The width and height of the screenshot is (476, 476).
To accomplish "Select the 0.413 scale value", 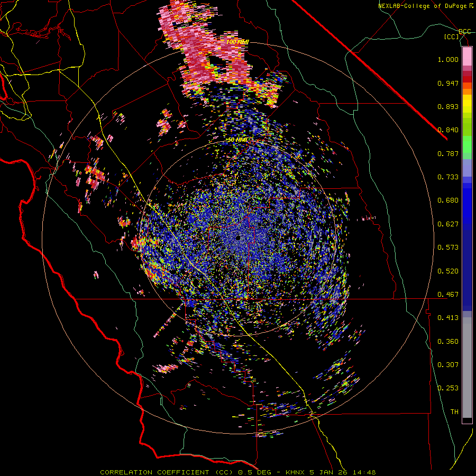I will tap(448, 318).
